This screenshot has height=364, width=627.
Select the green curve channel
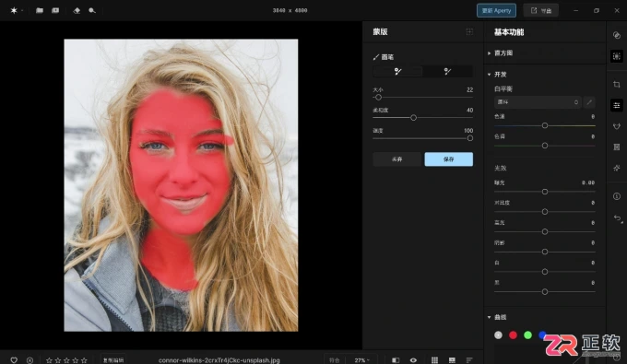click(x=527, y=335)
